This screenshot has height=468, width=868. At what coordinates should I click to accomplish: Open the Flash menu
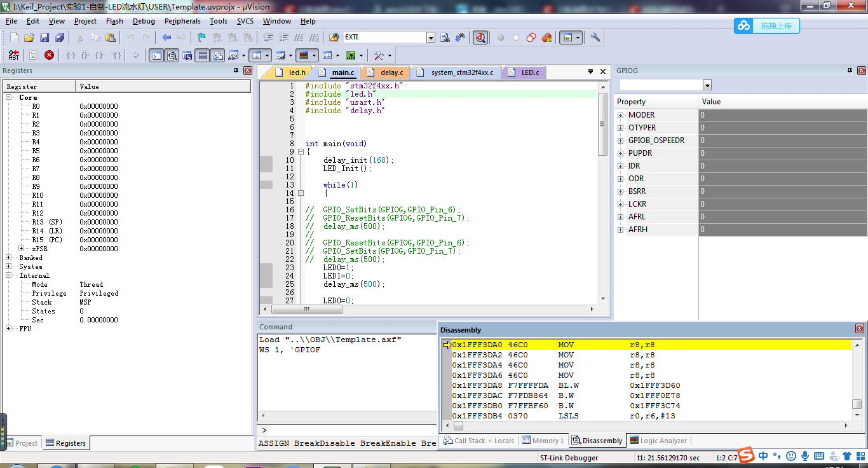tap(114, 21)
